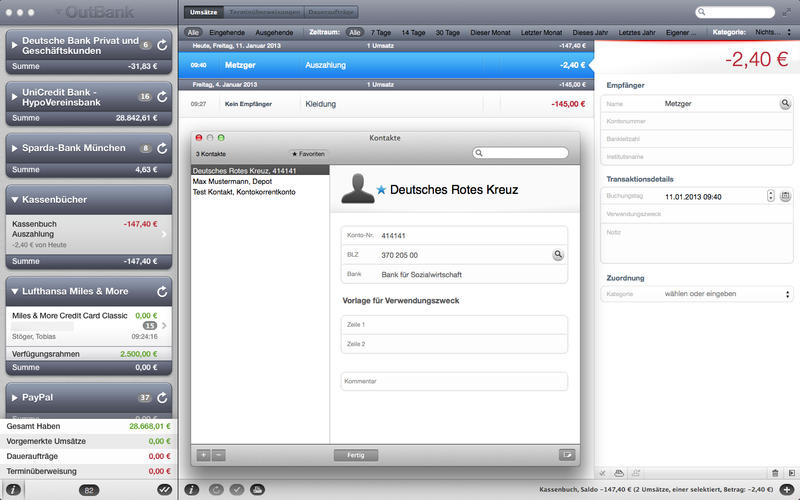Switch to the Terminüberweisungen tab

(x=264, y=12)
